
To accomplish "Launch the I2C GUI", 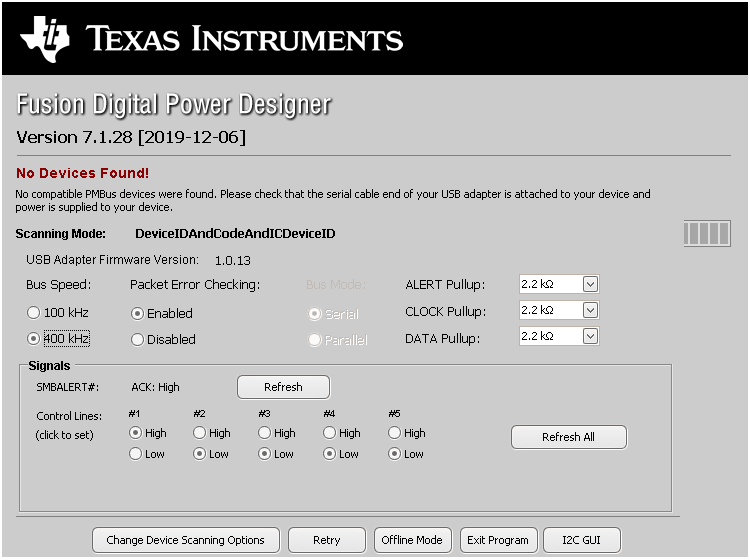I will tap(583, 540).
